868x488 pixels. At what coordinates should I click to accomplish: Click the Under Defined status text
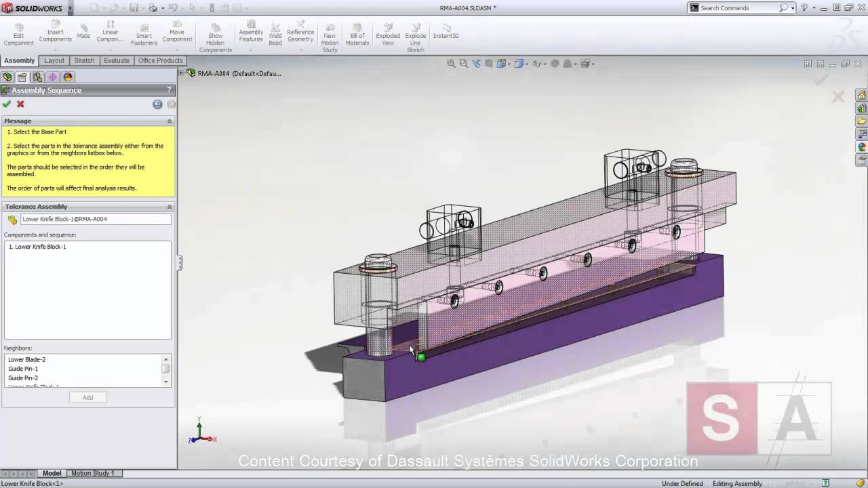coord(682,484)
